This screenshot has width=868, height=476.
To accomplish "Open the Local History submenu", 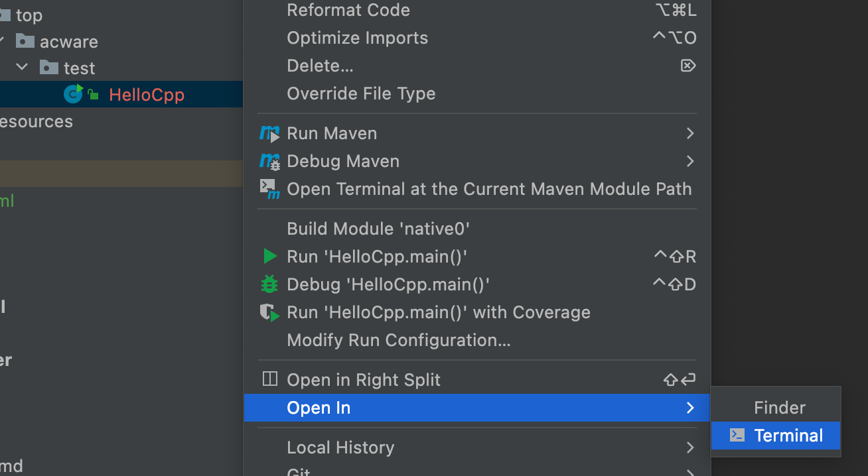I will tap(476, 447).
